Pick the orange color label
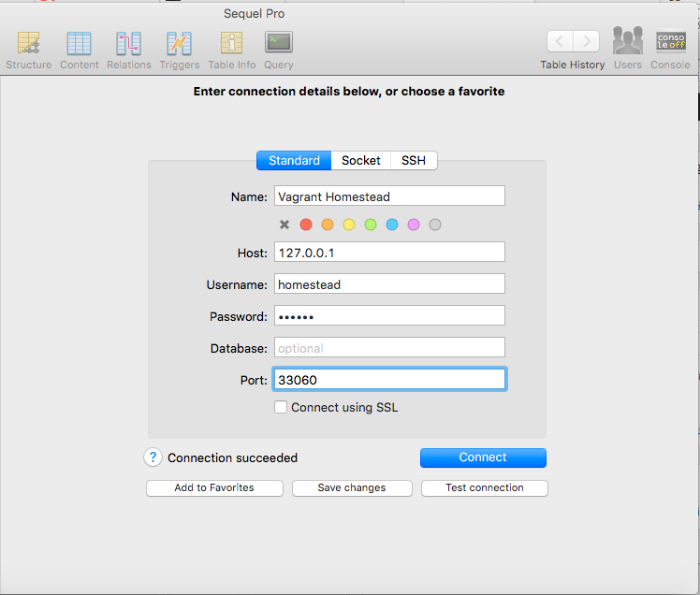This screenshot has height=595, width=700. click(x=328, y=225)
